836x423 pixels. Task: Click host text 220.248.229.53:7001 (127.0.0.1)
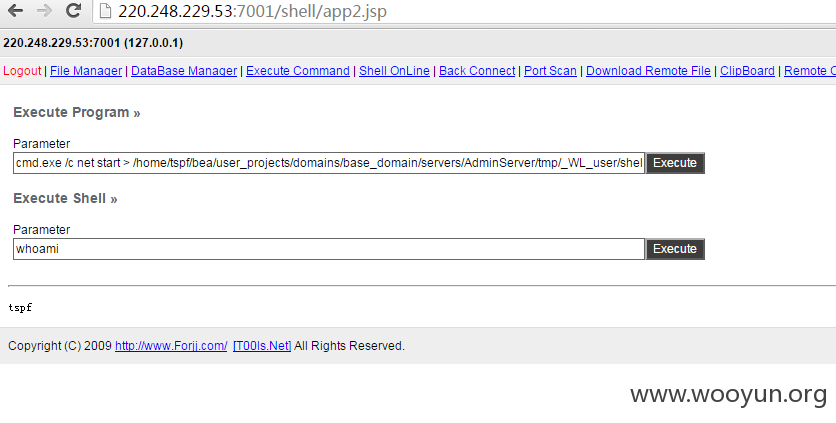point(93,43)
